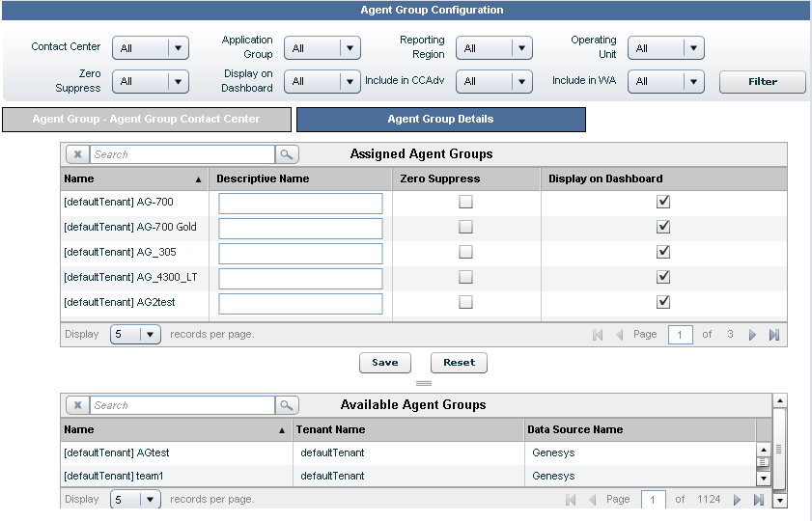Check Zero Suppress for AG_305
The width and height of the screenshot is (812, 521).
[465, 252]
